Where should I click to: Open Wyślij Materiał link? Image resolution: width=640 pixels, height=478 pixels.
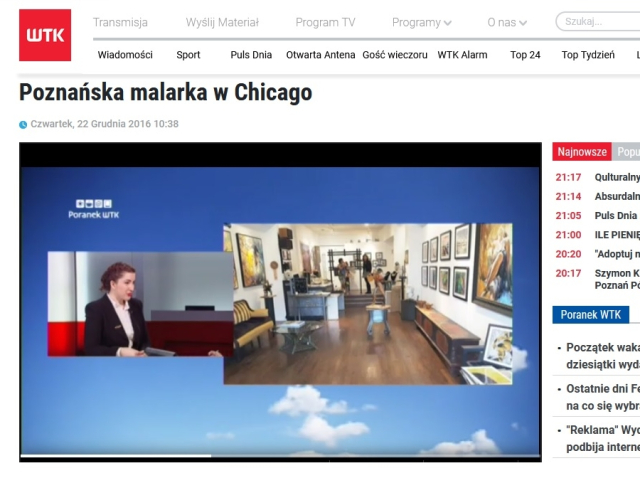222,22
